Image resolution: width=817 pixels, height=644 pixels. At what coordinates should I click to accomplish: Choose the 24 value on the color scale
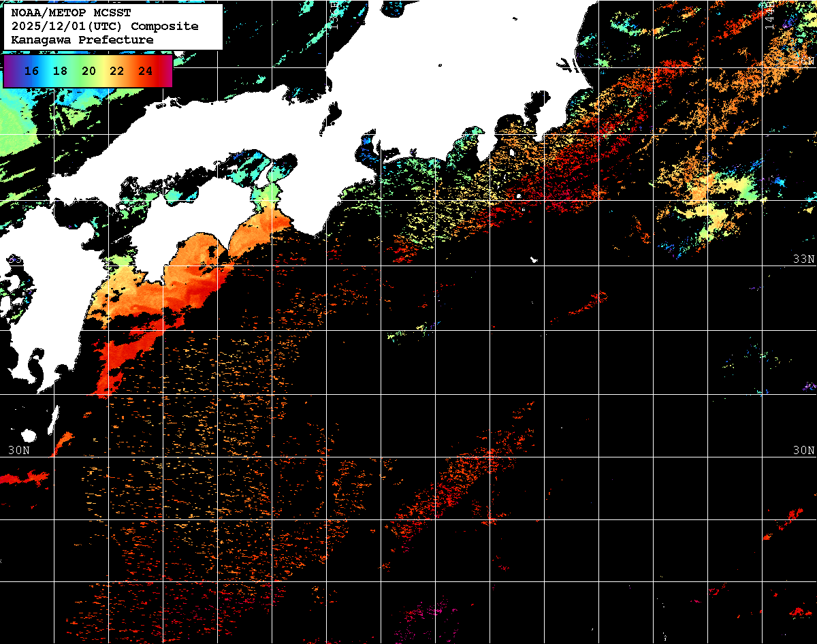point(145,71)
